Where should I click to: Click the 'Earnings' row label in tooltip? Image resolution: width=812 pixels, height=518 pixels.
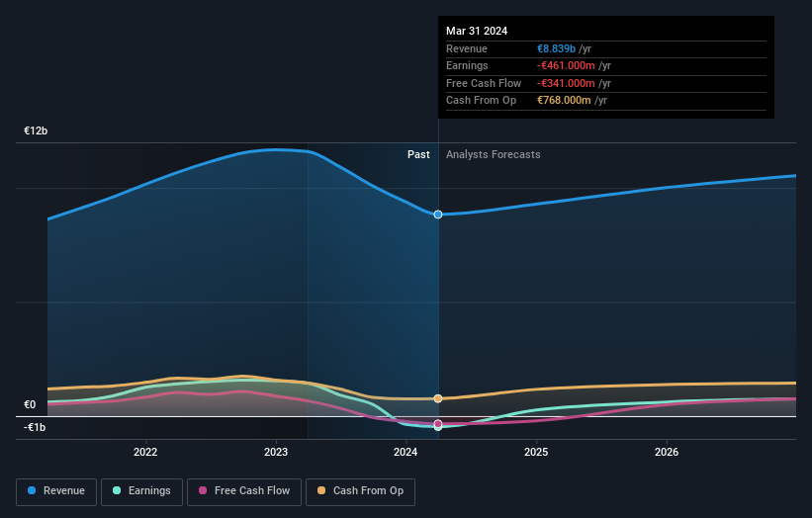(x=467, y=65)
